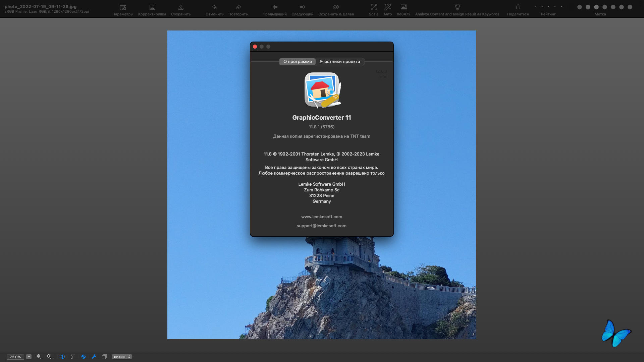Choose the fourth Метка label circle
The image size is (644, 362).
coord(605,7)
